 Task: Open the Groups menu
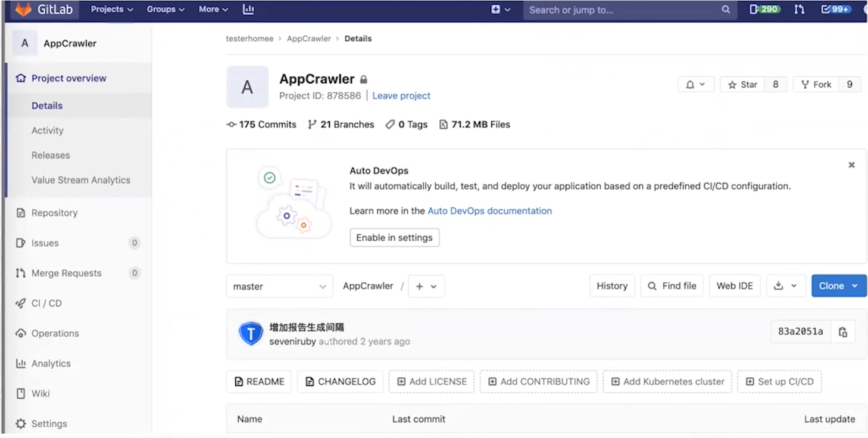pos(166,10)
